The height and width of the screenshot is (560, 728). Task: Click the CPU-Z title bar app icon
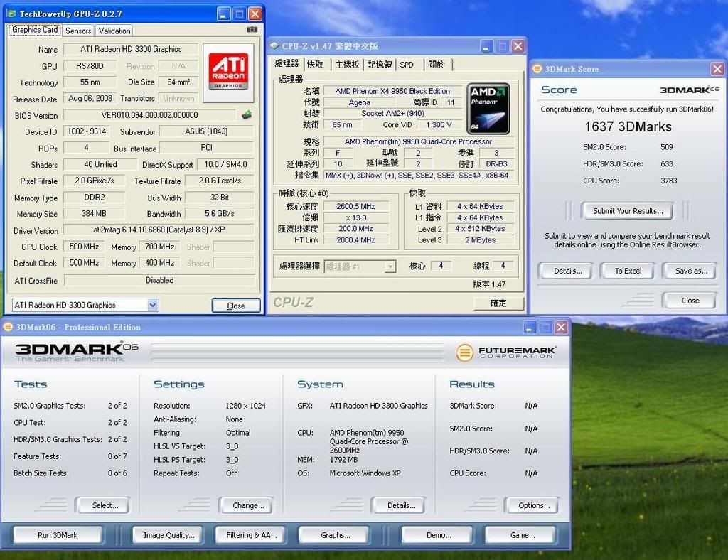pos(274,46)
